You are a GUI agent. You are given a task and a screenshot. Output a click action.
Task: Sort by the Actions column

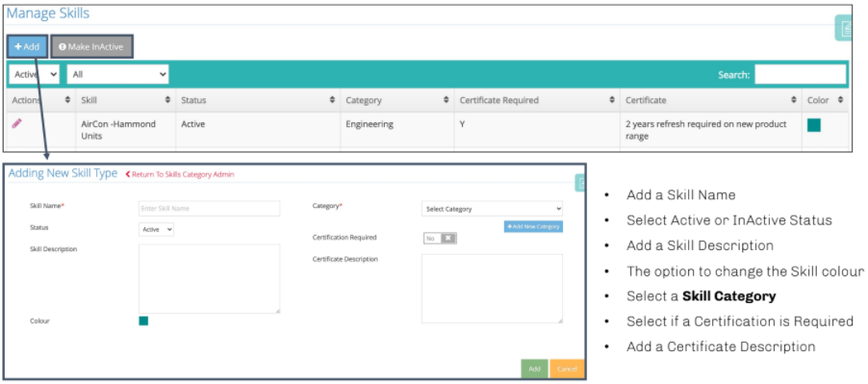tap(41, 100)
